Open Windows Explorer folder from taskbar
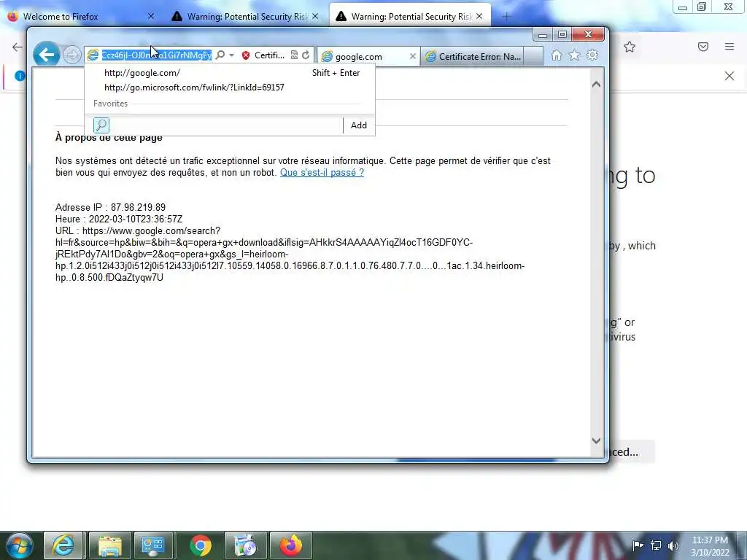The image size is (747, 560). 109,545
